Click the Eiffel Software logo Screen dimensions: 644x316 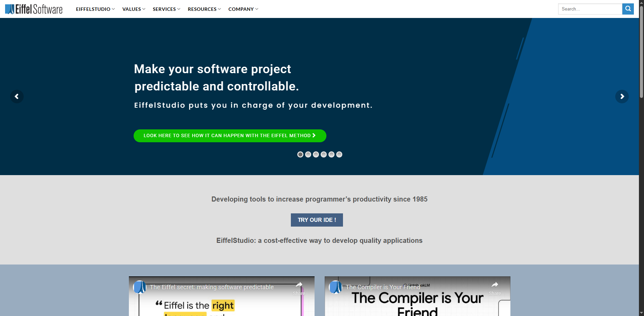34,9
